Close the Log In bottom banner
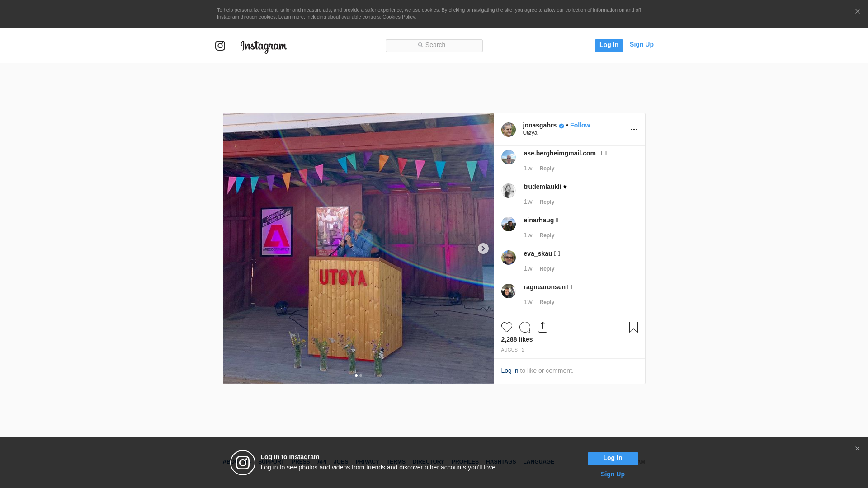Image resolution: width=868 pixels, height=488 pixels. coord(857,449)
